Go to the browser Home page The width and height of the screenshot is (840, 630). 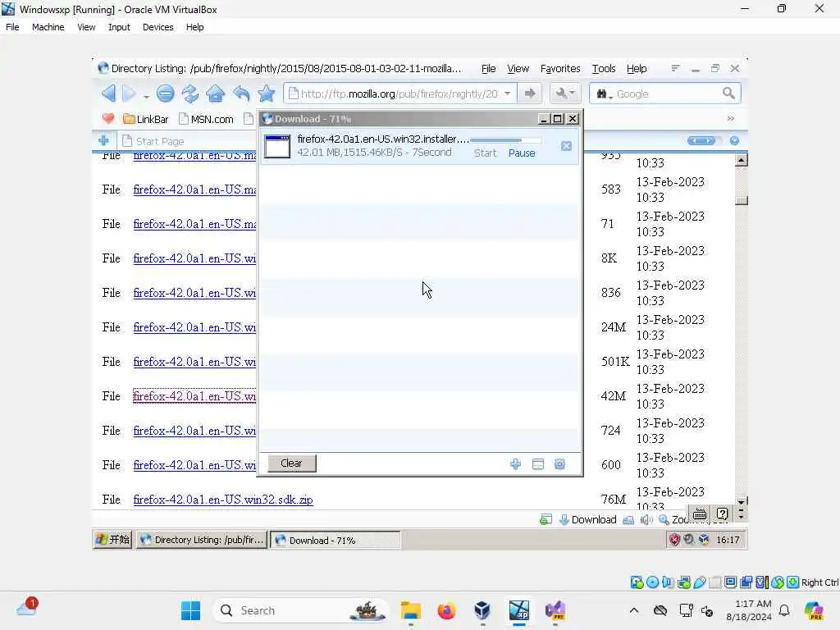tap(216, 94)
